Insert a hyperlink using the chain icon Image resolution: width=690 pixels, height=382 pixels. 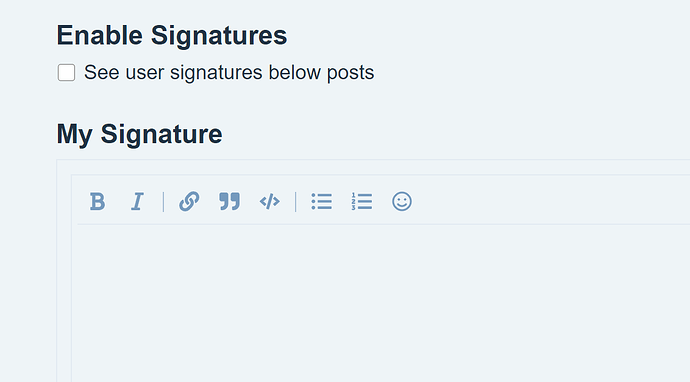pyautogui.click(x=189, y=202)
